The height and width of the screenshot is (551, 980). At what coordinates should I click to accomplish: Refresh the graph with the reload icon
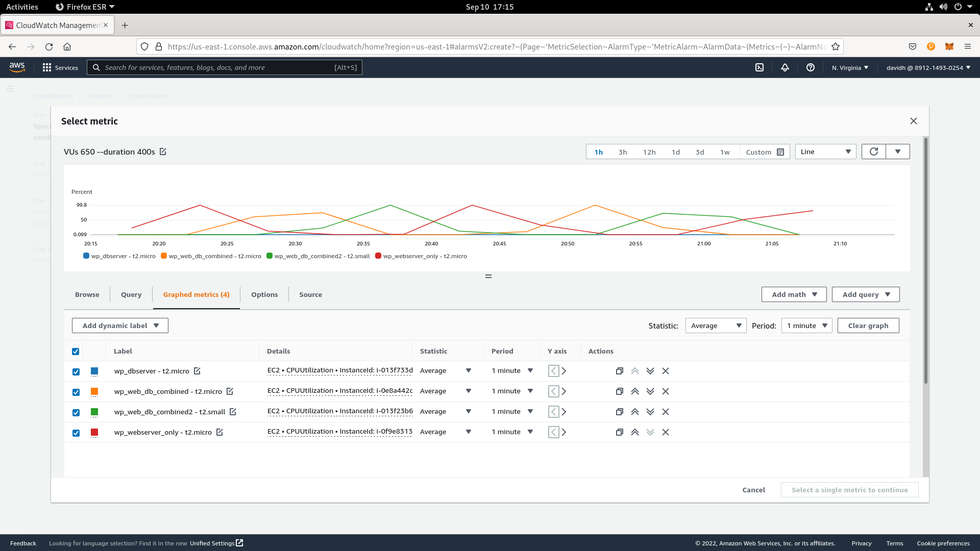click(874, 152)
